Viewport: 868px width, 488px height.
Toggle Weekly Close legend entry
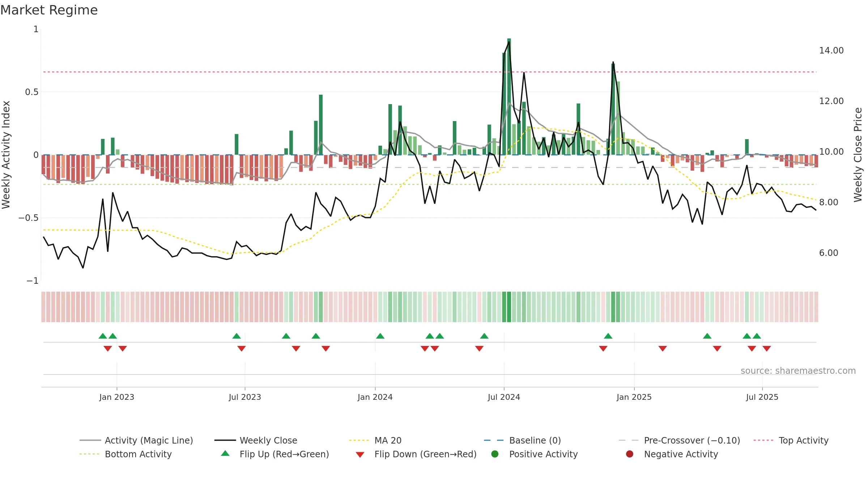[256, 440]
